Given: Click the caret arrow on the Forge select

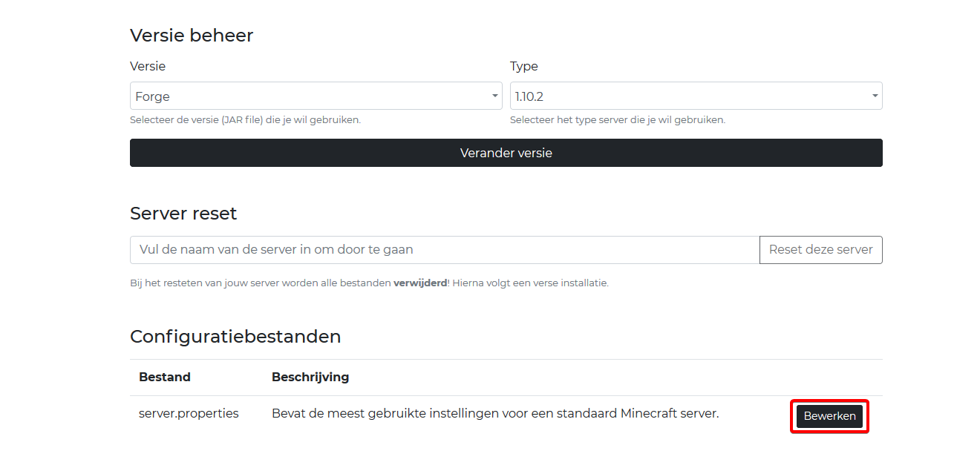Looking at the screenshot, I should coord(495,96).
